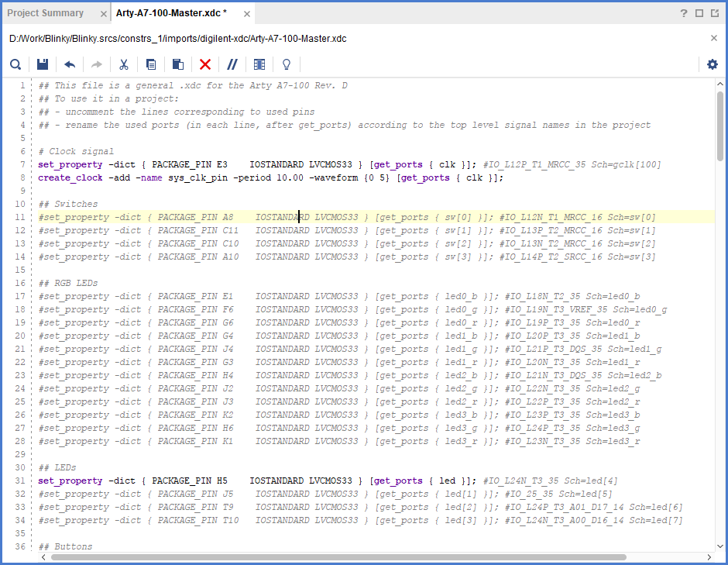Click scroll up arrow of vertical scrollbar
The width and height of the screenshot is (728, 565).
[719, 84]
